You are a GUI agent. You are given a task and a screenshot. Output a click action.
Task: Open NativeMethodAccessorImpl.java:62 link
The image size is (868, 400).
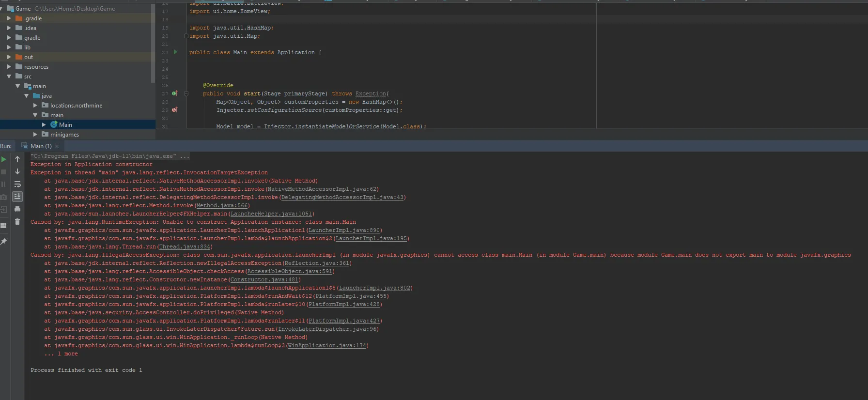coord(322,189)
